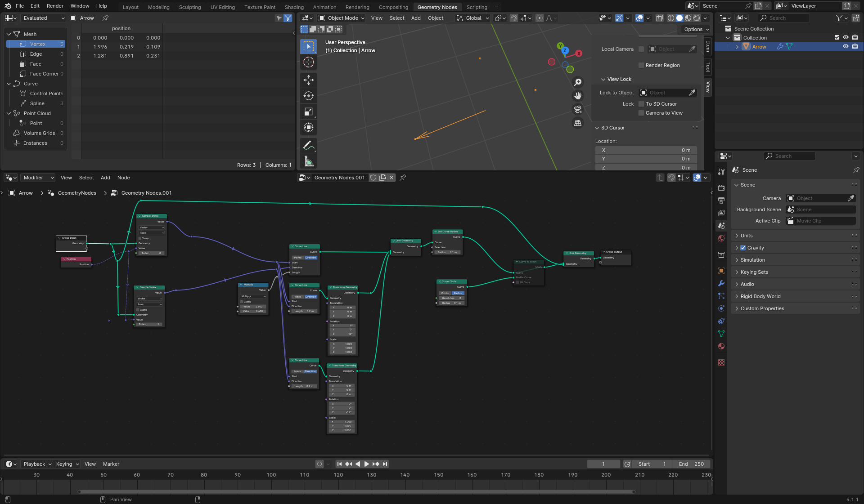Screen dimensions: 864x504
Task: Click the Annotate tool icon
Action: click(x=309, y=146)
